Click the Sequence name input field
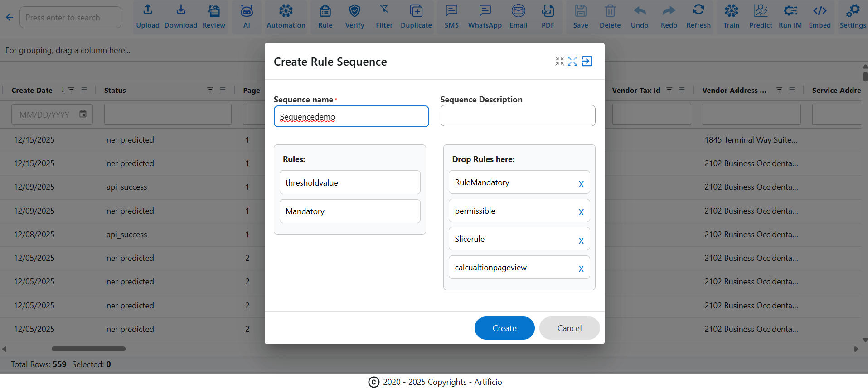The image size is (868, 388). [351, 116]
